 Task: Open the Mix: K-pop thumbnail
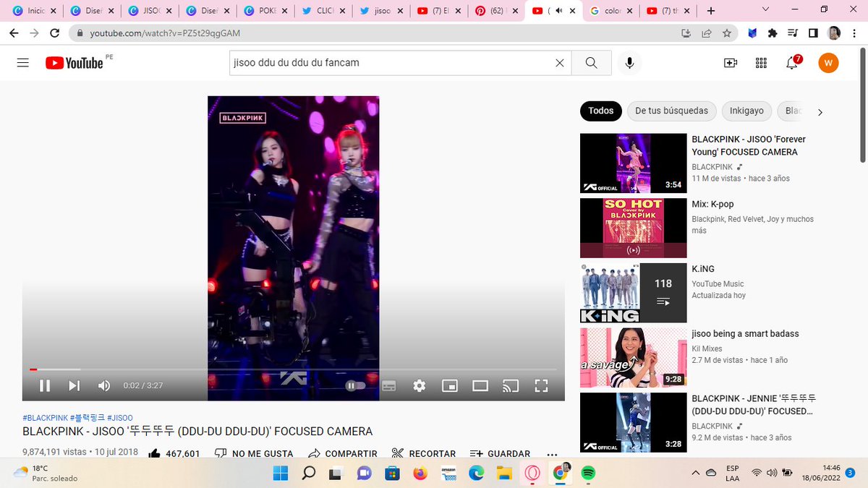(x=634, y=228)
